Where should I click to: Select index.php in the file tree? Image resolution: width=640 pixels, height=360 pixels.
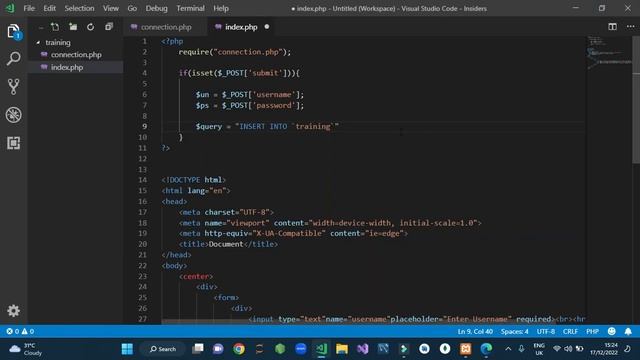point(67,67)
